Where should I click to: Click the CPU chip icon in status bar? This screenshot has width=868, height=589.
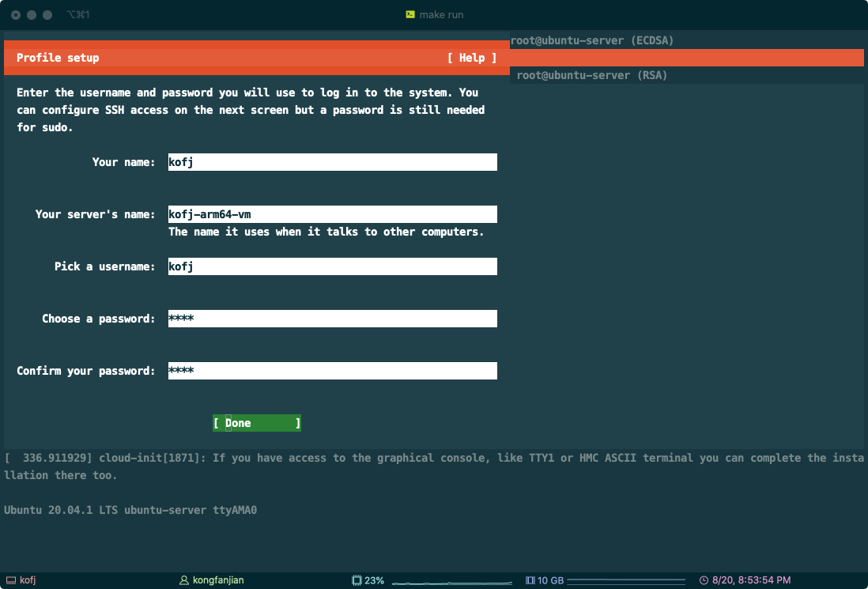[x=357, y=580]
